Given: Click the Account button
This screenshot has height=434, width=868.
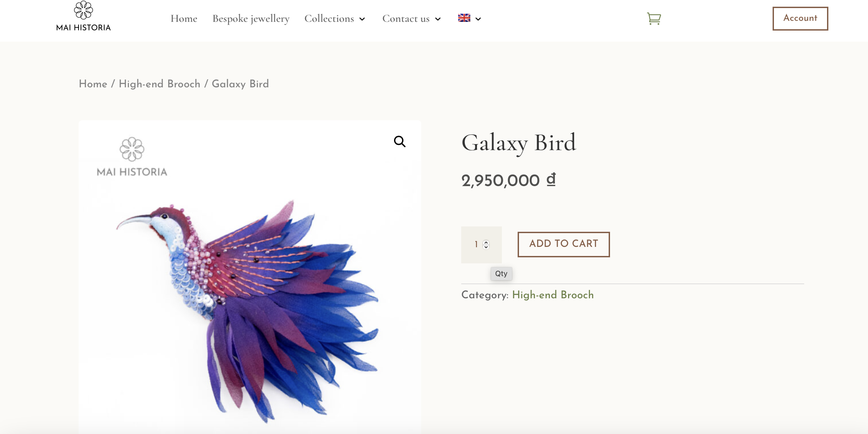Looking at the screenshot, I should 800,18.
